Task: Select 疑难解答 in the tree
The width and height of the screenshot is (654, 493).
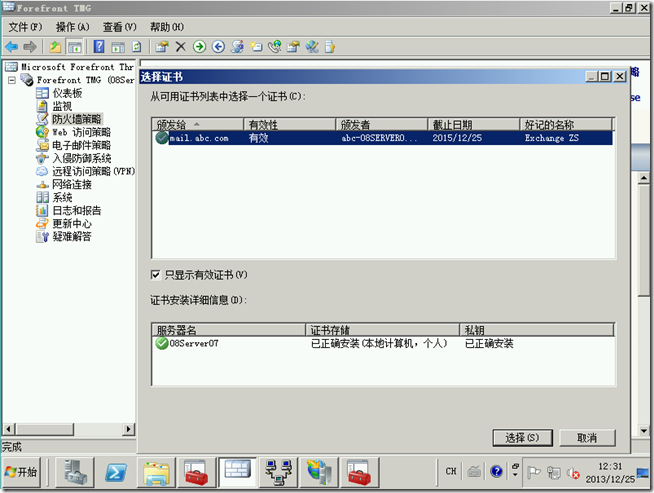Action: [x=72, y=236]
